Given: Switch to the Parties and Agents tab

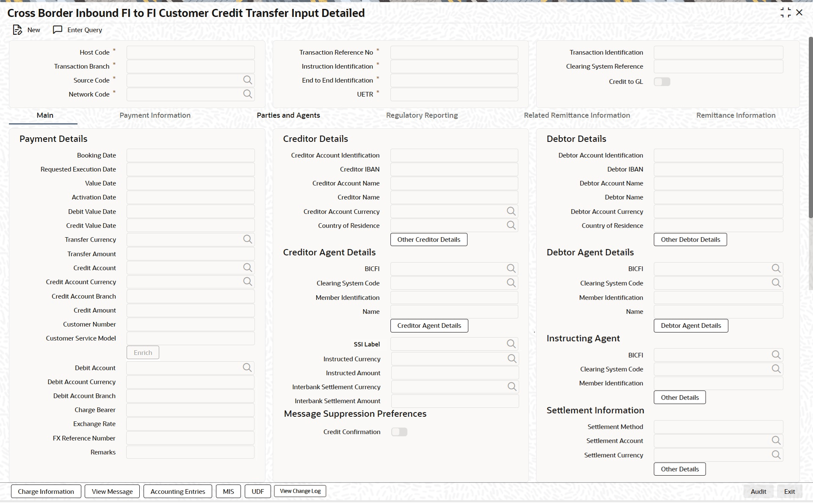Looking at the screenshot, I should pyautogui.click(x=288, y=115).
